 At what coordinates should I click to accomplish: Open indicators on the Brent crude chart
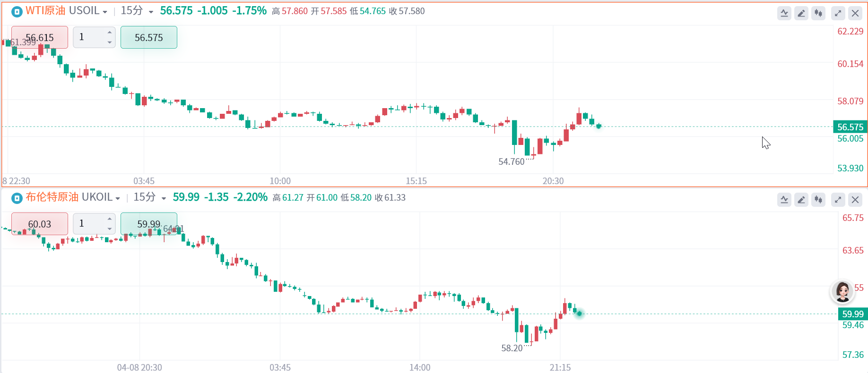point(784,200)
